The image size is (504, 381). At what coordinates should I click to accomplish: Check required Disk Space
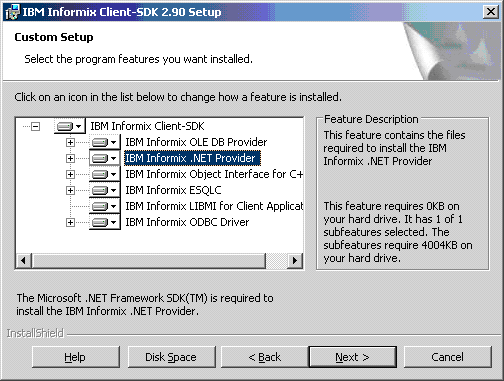pyautogui.click(x=171, y=357)
